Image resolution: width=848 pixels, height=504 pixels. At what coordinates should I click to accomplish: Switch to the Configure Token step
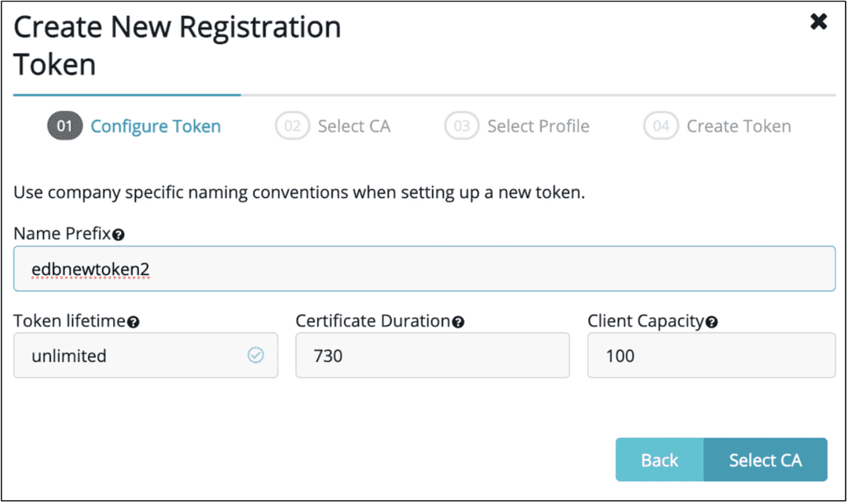pos(155,126)
